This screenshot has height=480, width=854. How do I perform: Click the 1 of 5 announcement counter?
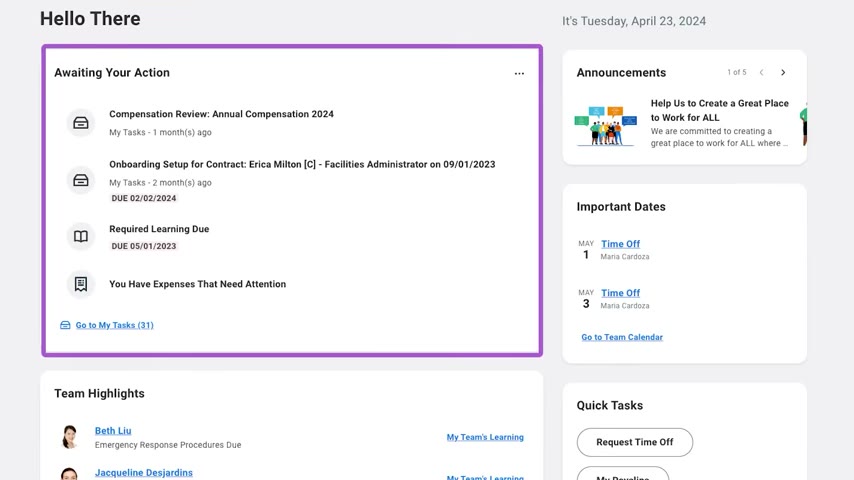736,72
